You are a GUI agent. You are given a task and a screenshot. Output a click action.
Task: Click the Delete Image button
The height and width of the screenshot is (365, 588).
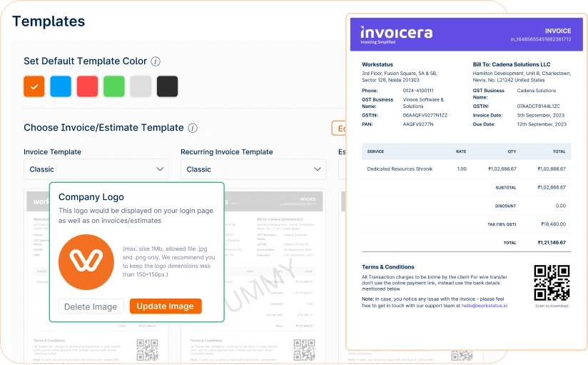click(91, 307)
